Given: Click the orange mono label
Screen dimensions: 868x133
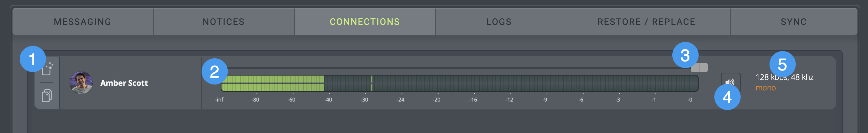Looking at the screenshot, I should (x=766, y=88).
